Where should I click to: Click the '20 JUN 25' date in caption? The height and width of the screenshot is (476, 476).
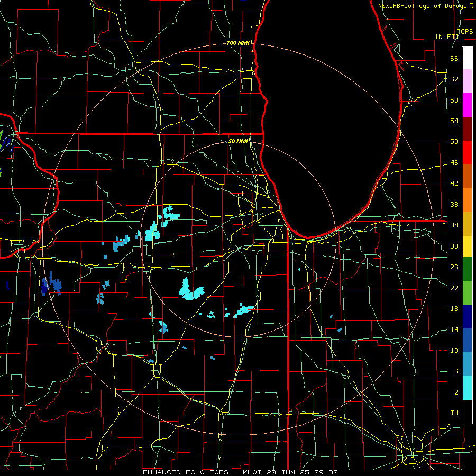(x=289, y=472)
